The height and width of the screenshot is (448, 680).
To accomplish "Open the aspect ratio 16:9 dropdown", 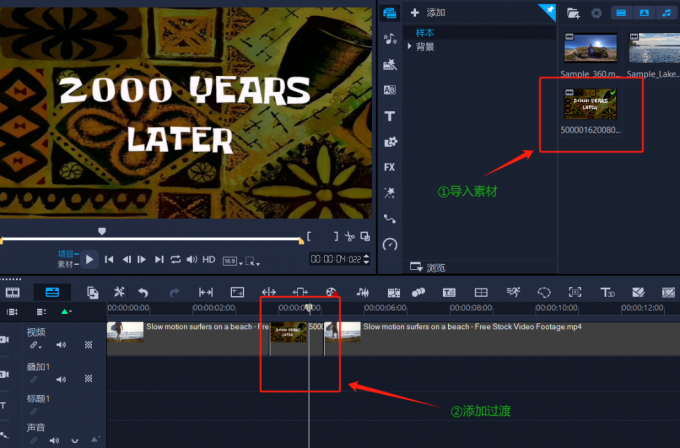I will (230, 259).
